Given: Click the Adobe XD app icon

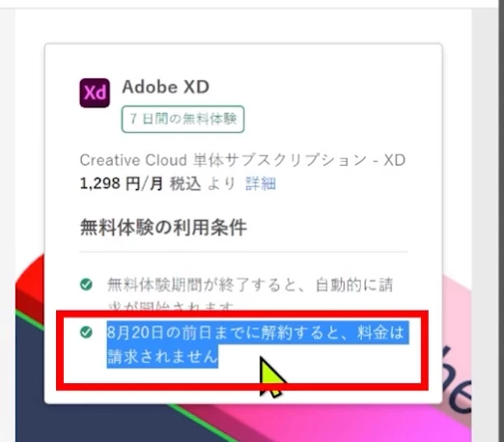Looking at the screenshot, I should [95, 93].
